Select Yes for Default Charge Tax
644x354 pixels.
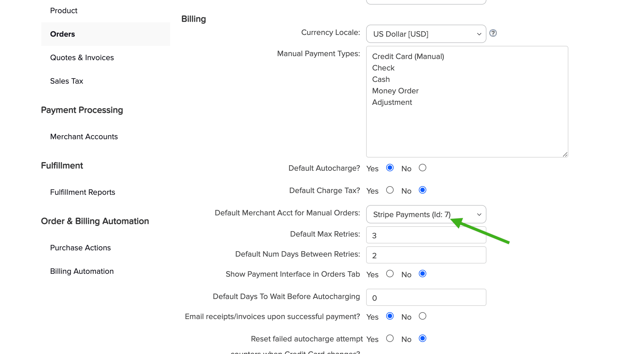(x=390, y=190)
